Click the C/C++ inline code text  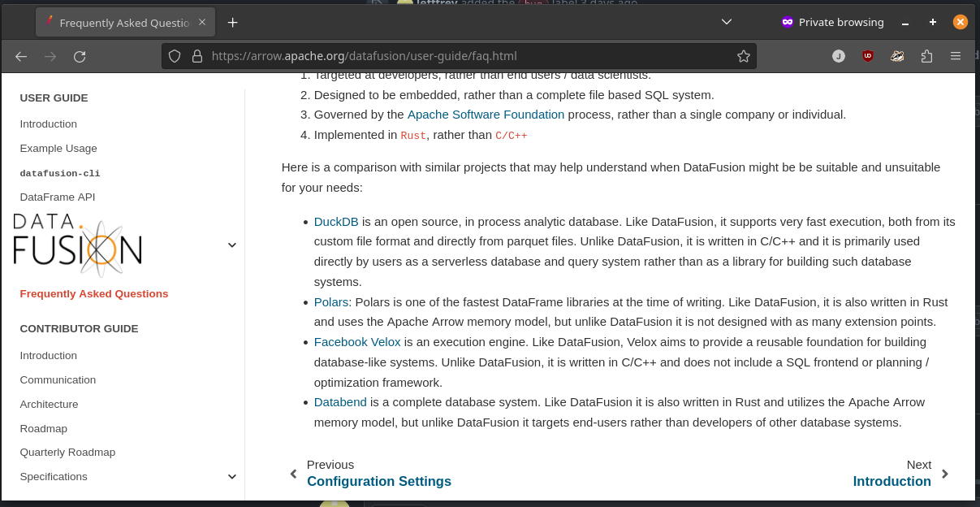512,136
